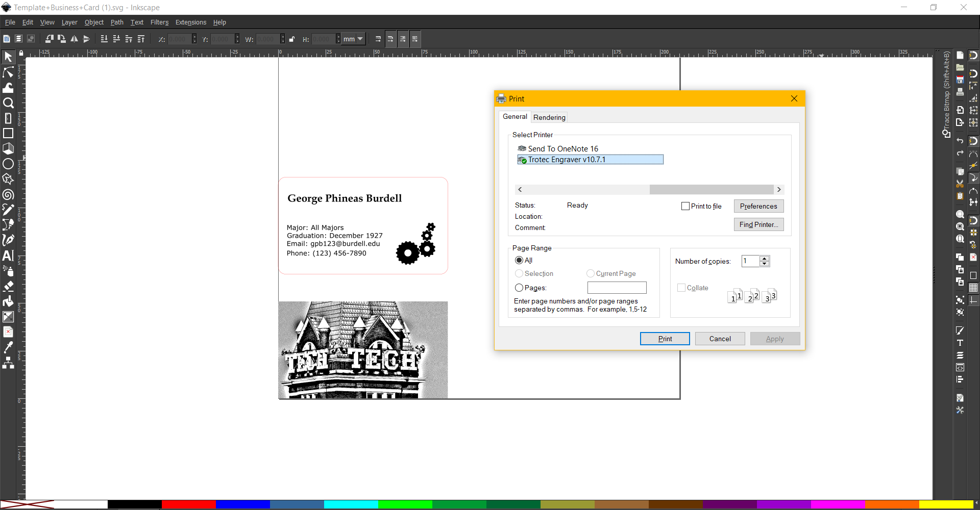Pick the red color swatch in palette
Image resolution: width=980 pixels, height=510 pixels.
tap(189, 504)
